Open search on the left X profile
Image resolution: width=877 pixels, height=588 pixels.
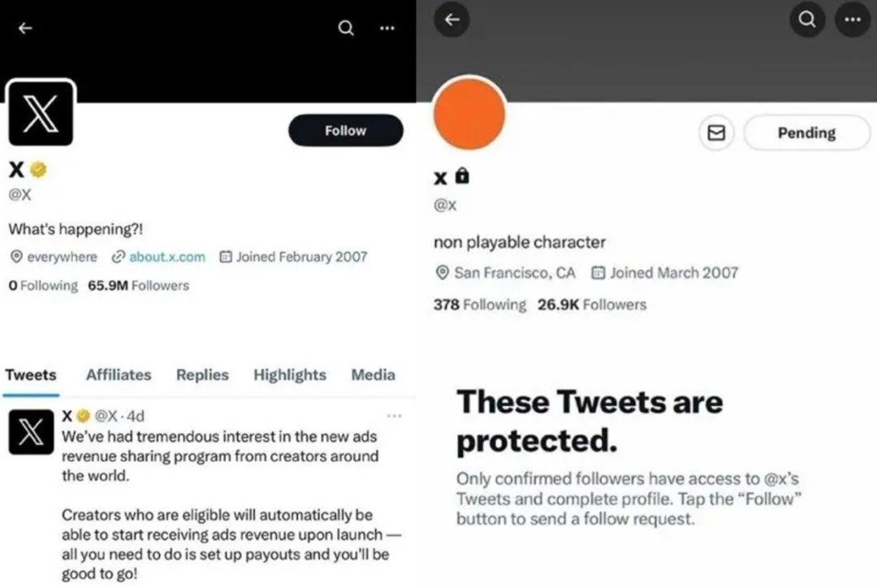[346, 28]
